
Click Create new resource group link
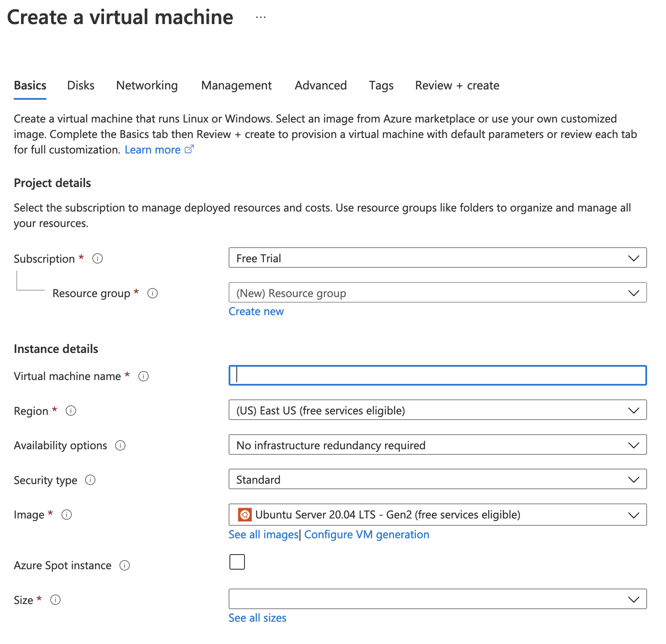pyautogui.click(x=256, y=311)
